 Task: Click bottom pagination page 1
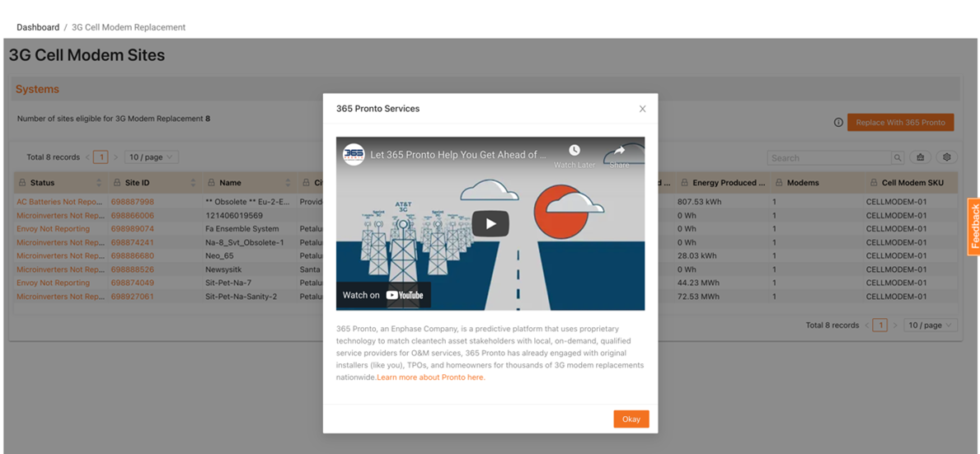tap(880, 325)
